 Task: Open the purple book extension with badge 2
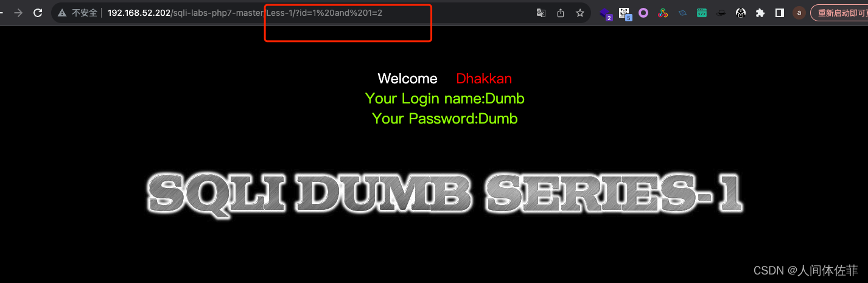coord(606,13)
